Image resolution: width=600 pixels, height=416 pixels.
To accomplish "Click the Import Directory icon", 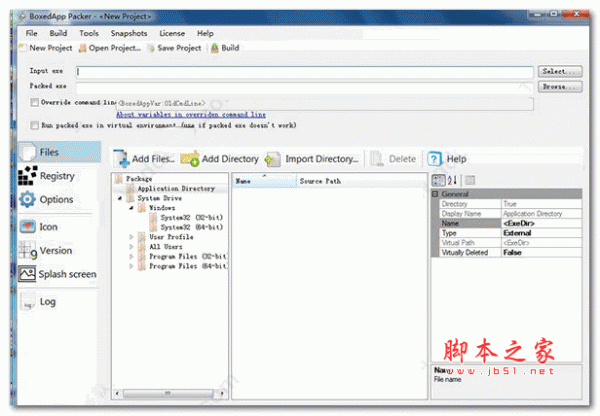I will click(x=272, y=159).
